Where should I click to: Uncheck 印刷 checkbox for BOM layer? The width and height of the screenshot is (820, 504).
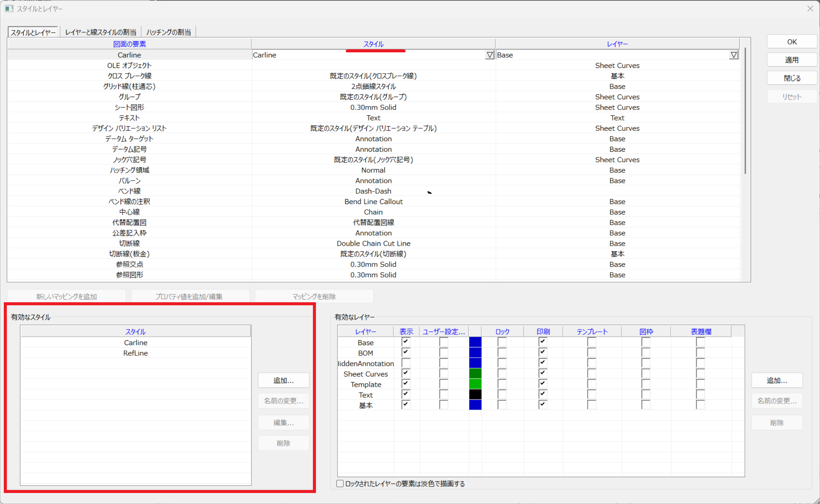[x=542, y=352]
